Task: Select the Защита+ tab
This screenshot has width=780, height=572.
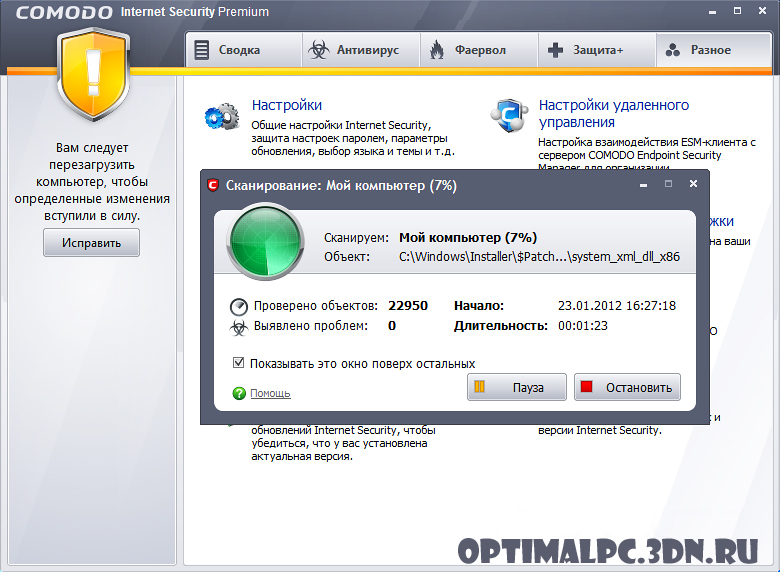Action: click(x=597, y=50)
